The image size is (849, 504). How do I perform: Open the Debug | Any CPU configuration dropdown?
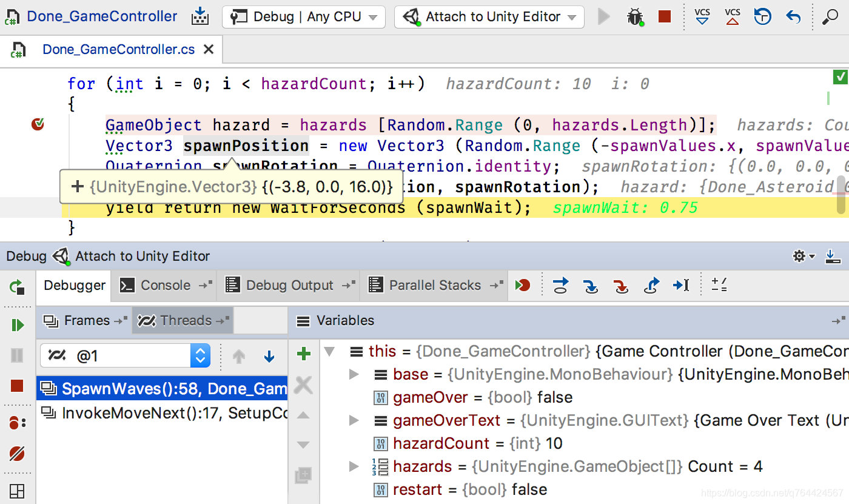303,16
